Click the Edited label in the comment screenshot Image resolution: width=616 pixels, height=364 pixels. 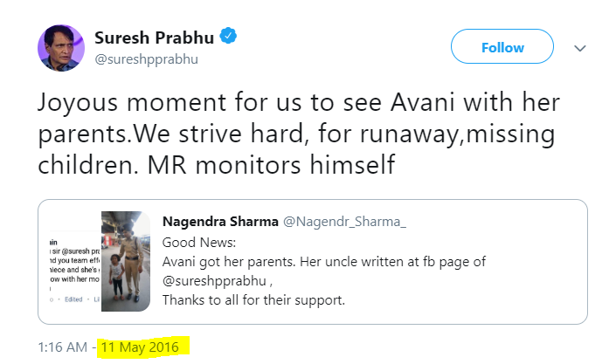73,299
